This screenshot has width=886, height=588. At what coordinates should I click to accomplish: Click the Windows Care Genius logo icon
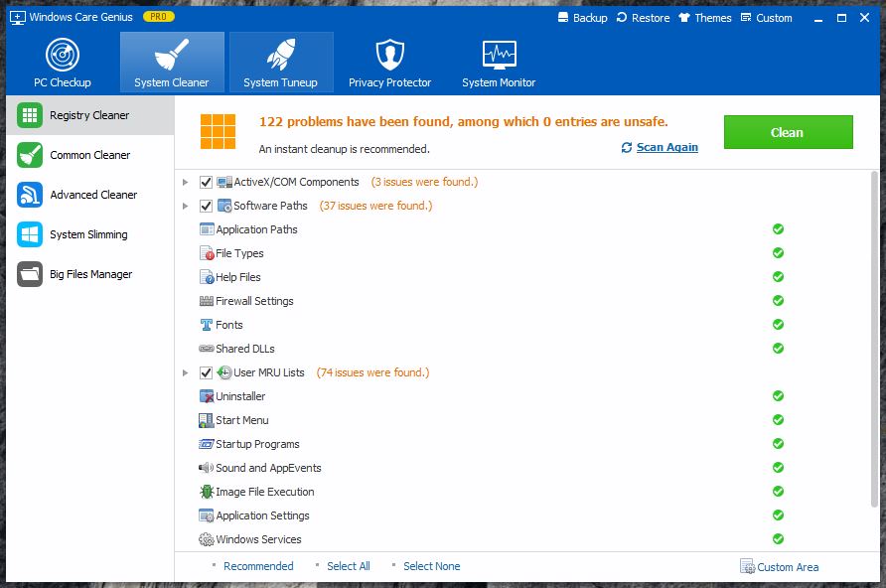pos(18,18)
